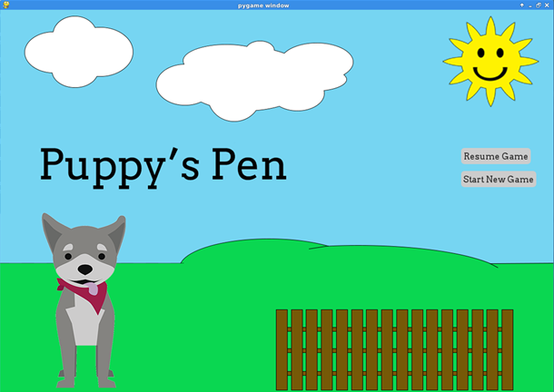554x392 pixels.
Task: Click the smiling yellow sun
Action: (490, 61)
